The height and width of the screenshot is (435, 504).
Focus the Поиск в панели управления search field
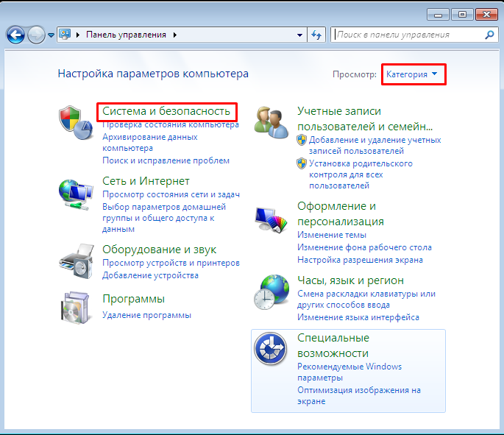(x=414, y=35)
